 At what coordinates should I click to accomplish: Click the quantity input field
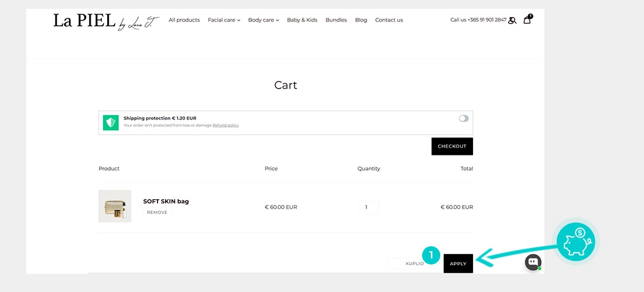[368, 207]
